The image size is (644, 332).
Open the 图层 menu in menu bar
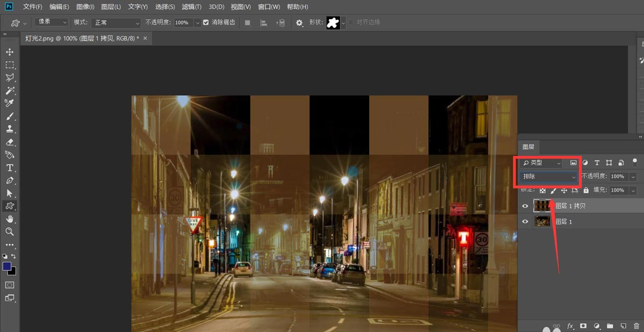[x=111, y=7]
